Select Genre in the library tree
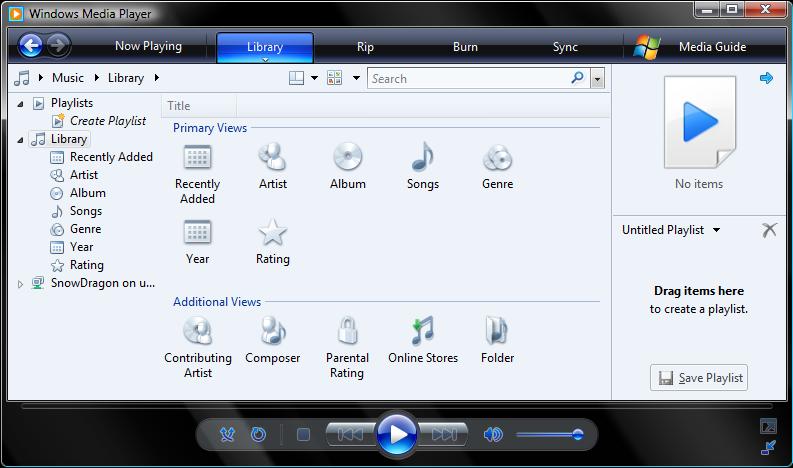 pyautogui.click(x=85, y=229)
